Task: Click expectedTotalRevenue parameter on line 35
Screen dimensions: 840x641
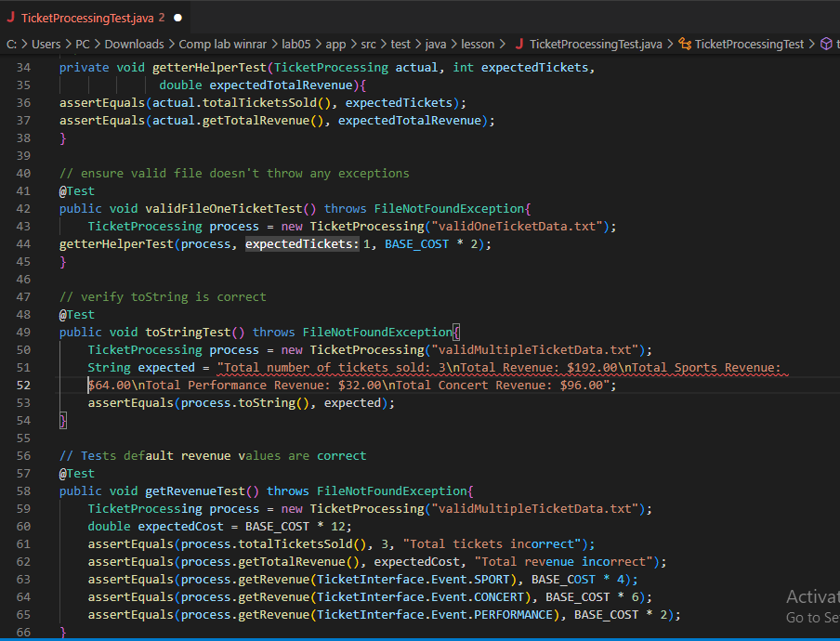Action: [x=281, y=85]
